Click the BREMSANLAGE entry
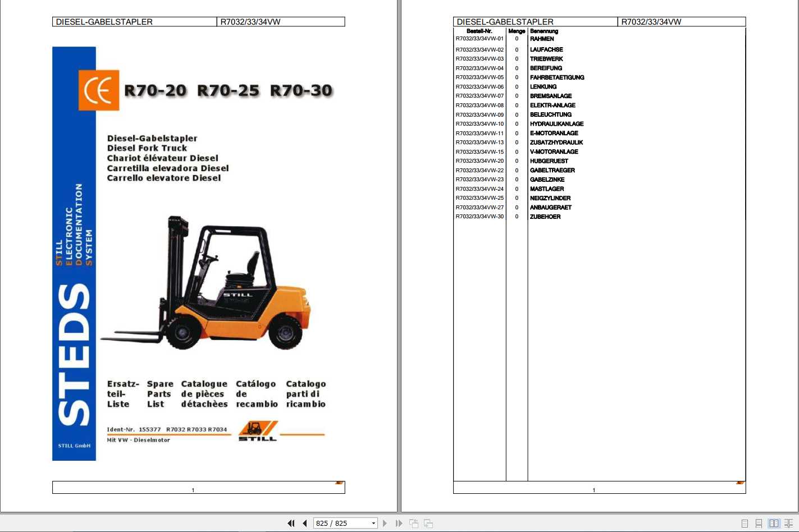This screenshot has height=532, width=799. [551, 96]
